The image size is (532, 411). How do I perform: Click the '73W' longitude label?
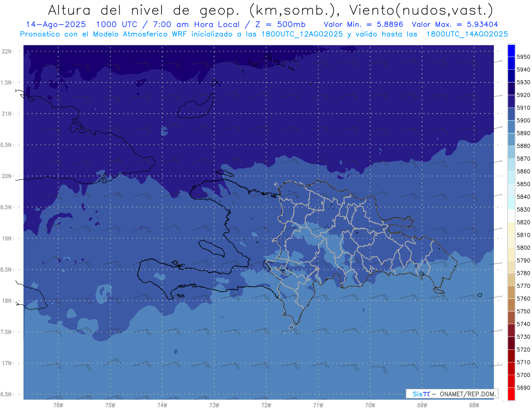214,405
